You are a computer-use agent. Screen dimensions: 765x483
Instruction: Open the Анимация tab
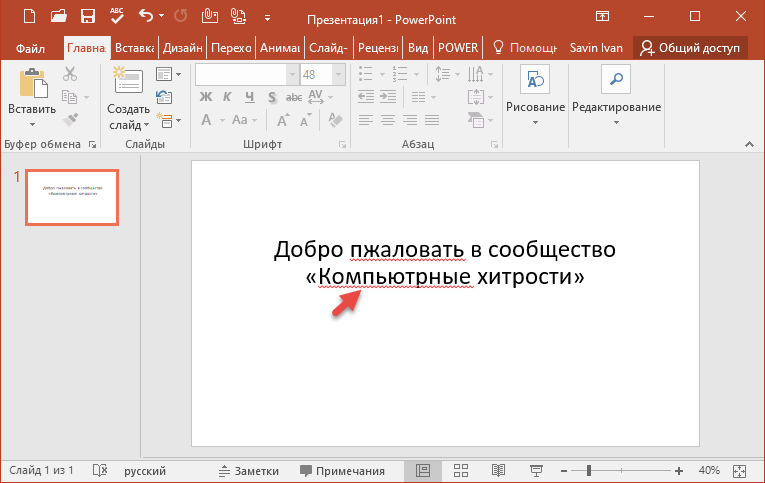click(x=280, y=48)
